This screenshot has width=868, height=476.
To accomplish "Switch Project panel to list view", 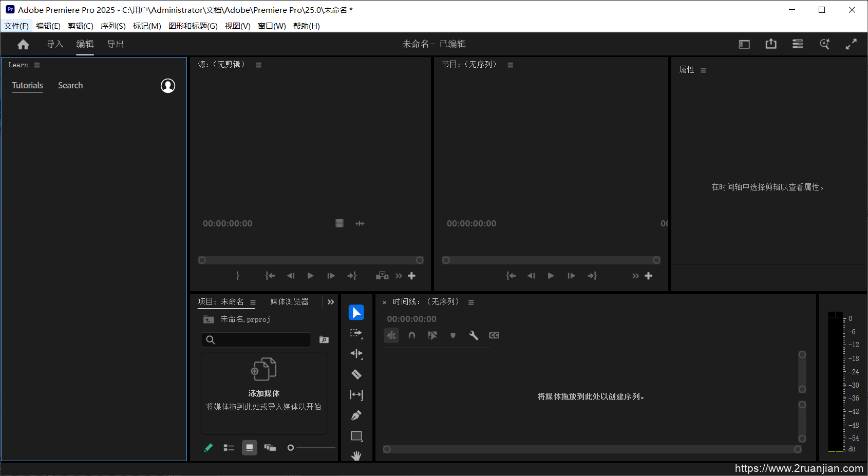I will point(229,448).
